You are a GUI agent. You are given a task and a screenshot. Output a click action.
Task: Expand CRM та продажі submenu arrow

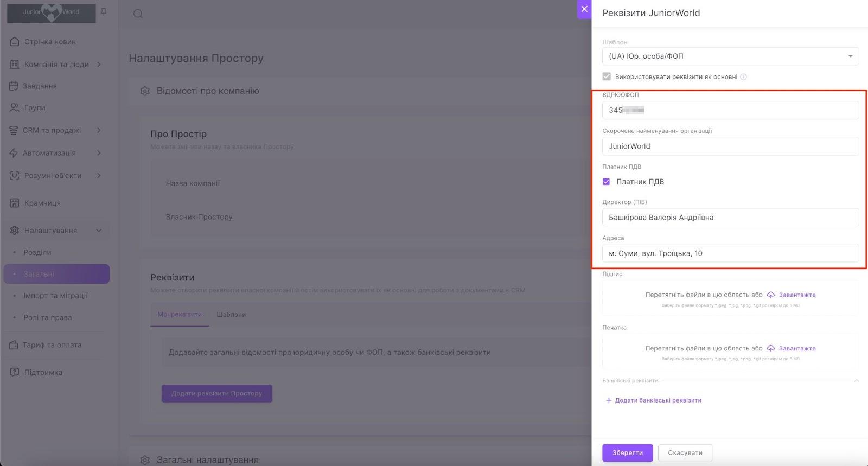pyautogui.click(x=99, y=130)
